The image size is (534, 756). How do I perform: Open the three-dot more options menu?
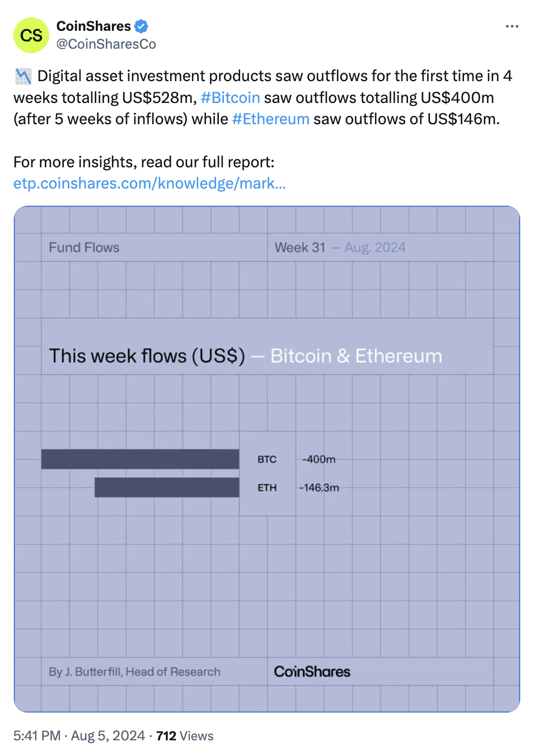tap(512, 26)
